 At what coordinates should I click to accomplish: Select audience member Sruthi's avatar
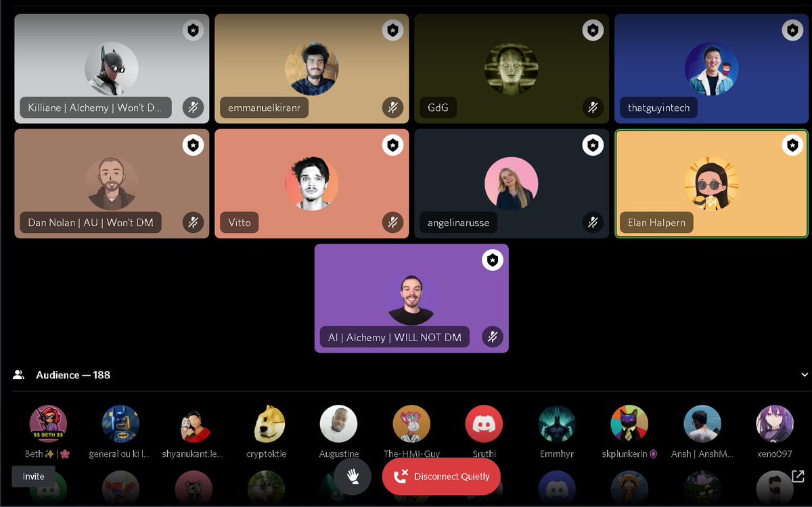tap(484, 424)
